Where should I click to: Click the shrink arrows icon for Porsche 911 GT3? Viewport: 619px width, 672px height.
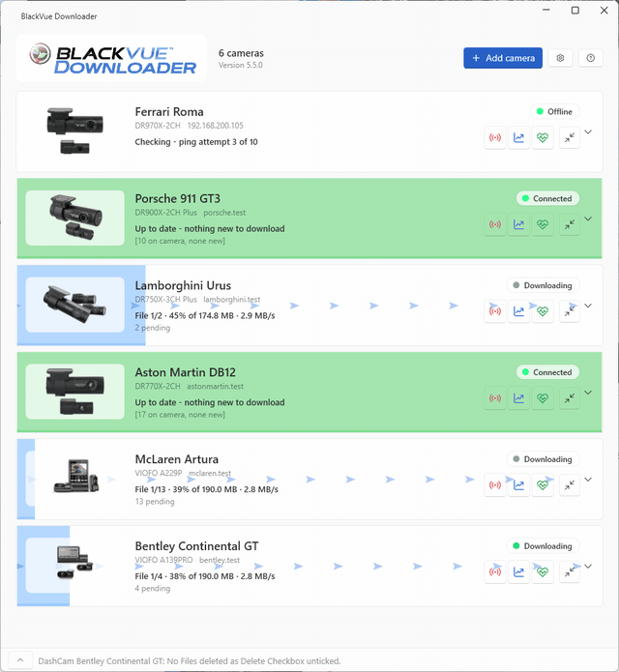[x=570, y=224]
